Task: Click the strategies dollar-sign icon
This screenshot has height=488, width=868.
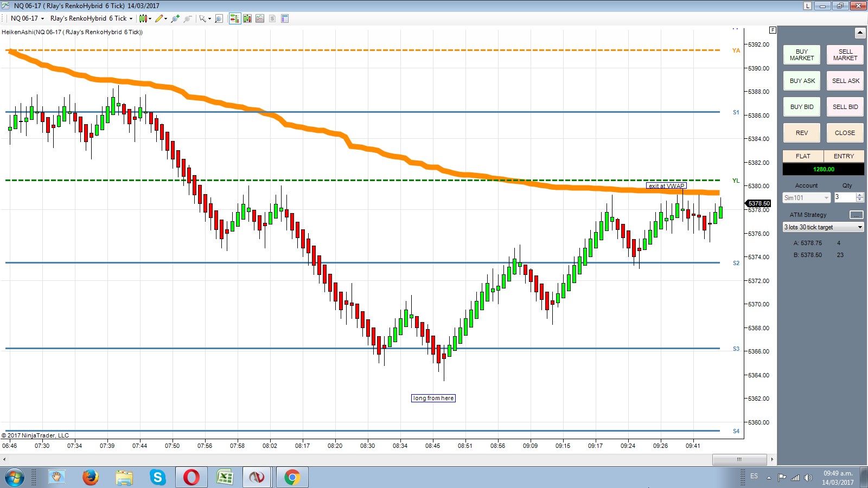Action: click(x=272, y=18)
